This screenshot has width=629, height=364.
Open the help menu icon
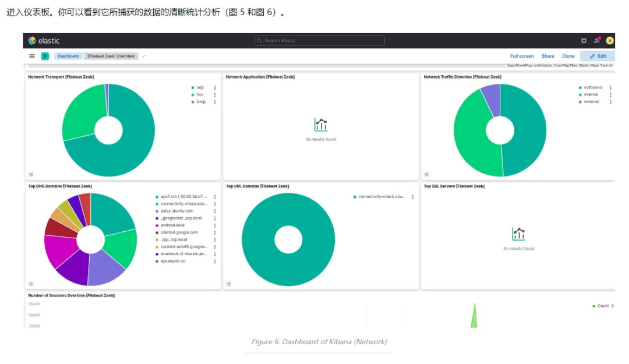(x=584, y=41)
